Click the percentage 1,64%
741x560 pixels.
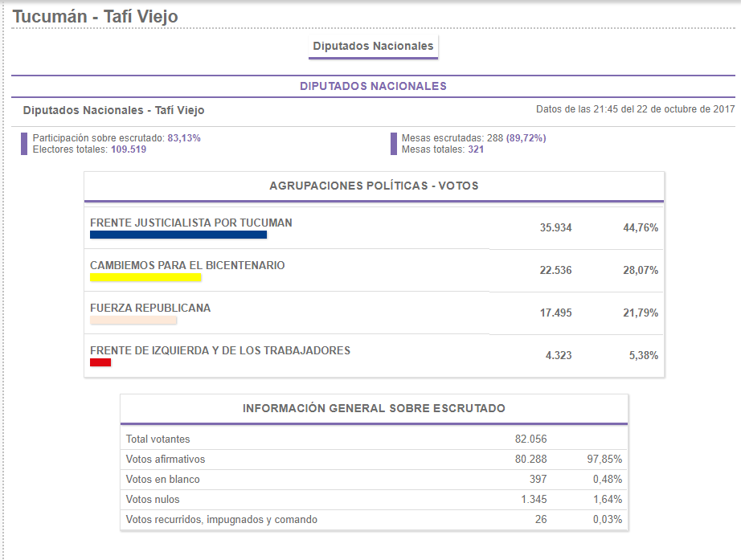point(608,499)
